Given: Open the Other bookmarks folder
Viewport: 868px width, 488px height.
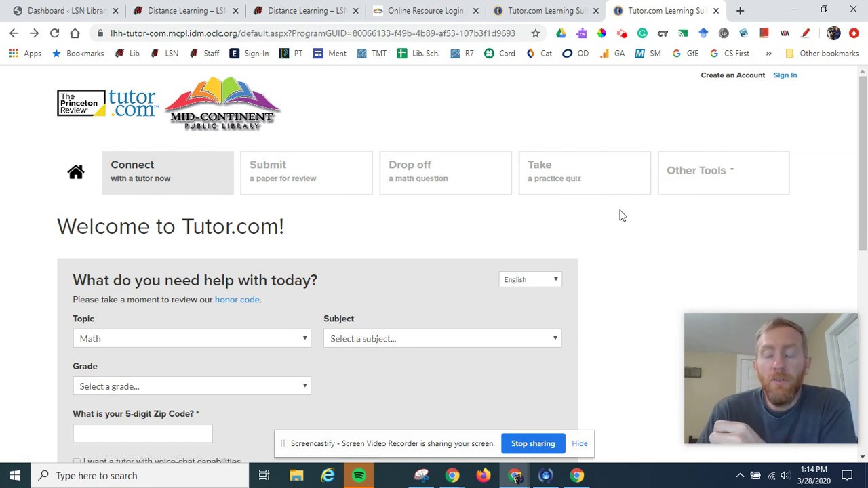Looking at the screenshot, I should (821, 53).
